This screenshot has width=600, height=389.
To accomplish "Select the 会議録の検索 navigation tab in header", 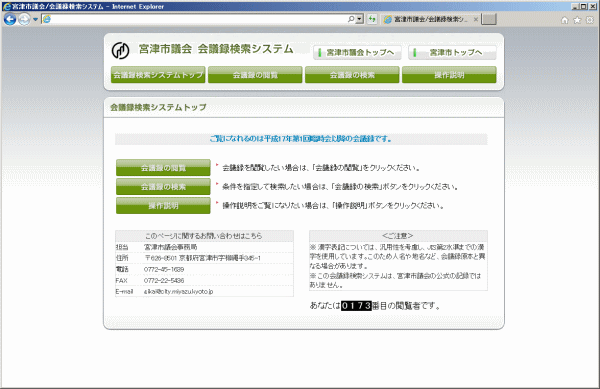I will click(x=352, y=75).
